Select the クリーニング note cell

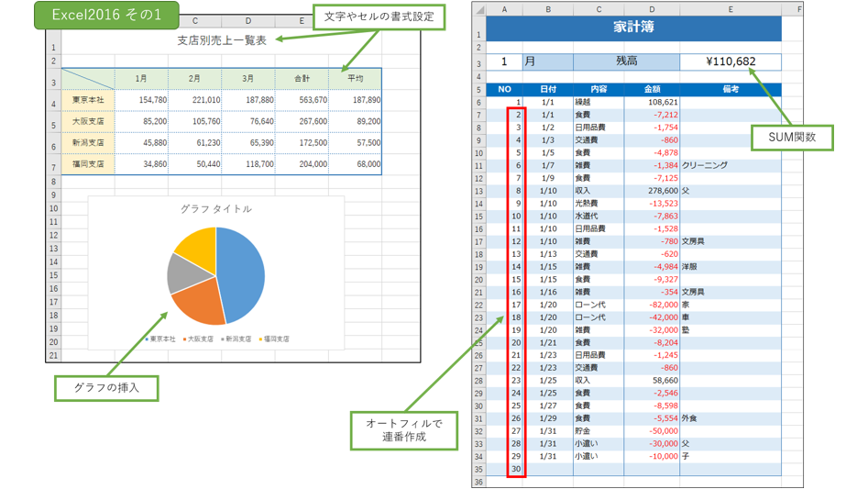pos(705,165)
